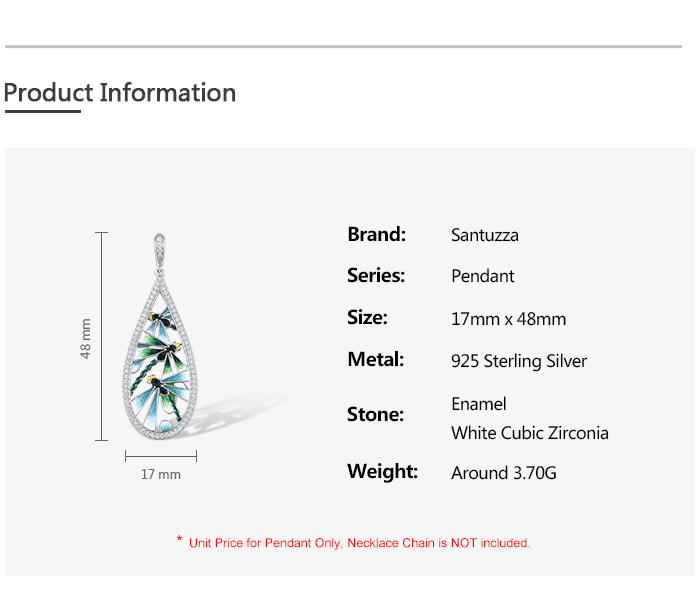Image resolution: width=700 pixels, height=615 pixels.
Task: Click the Metal: label
Action: tap(375, 360)
